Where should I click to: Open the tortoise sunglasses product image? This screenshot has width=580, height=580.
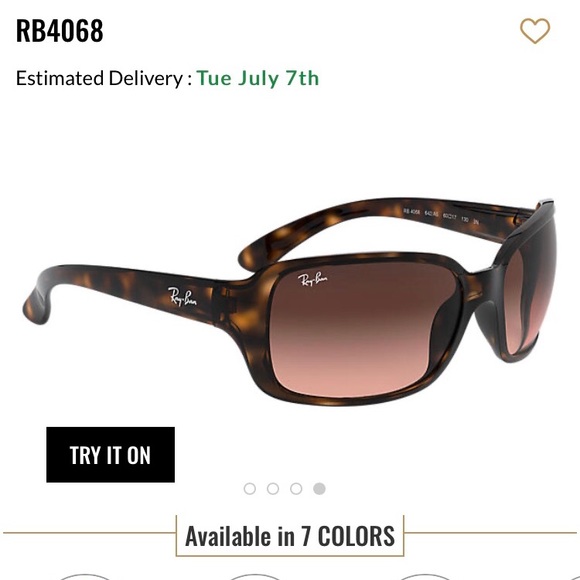click(x=290, y=301)
